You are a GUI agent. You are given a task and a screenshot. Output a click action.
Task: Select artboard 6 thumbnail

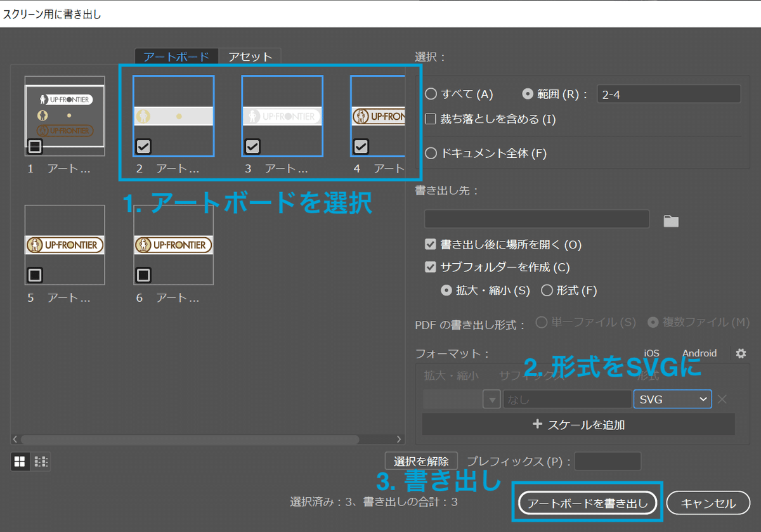click(173, 245)
